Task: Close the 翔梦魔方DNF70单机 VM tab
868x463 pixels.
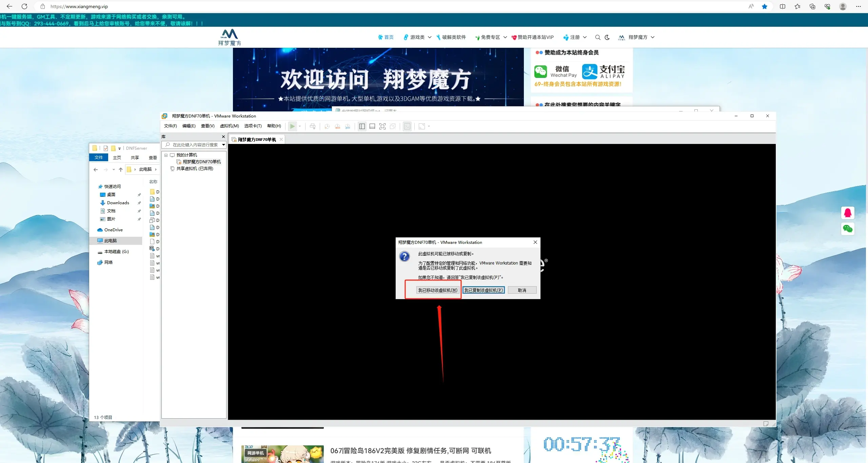Action: [281, 140]
